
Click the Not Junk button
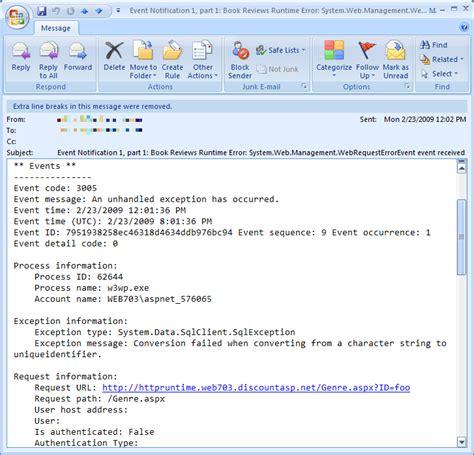277,69
